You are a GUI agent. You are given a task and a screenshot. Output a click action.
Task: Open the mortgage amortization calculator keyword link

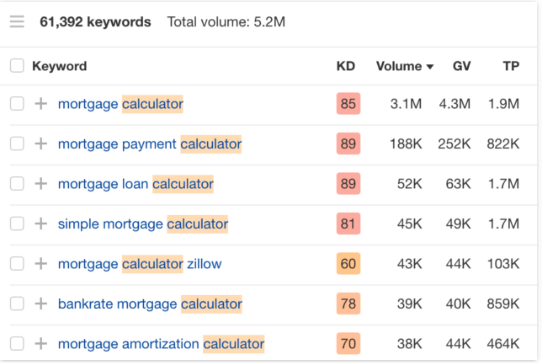[x=161, y=344]
